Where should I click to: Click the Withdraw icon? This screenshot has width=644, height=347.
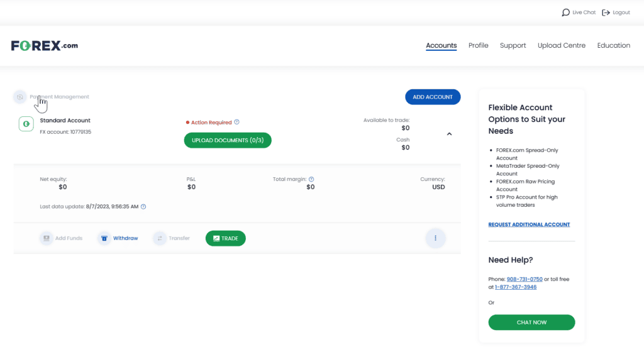[104, 238]
